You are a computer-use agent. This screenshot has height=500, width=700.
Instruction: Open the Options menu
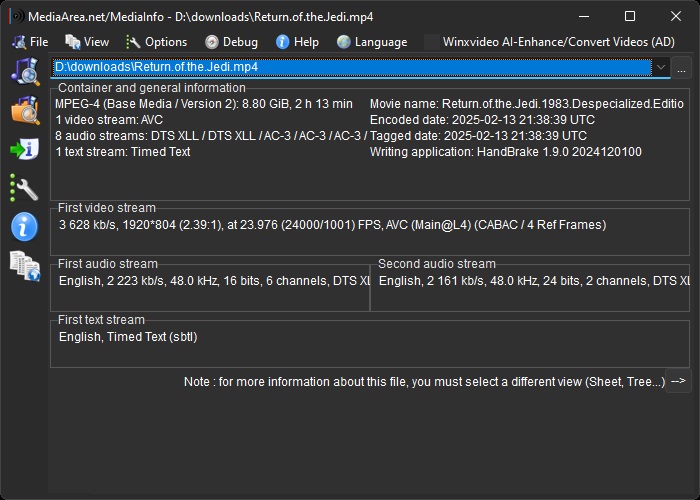coord(156,42)
